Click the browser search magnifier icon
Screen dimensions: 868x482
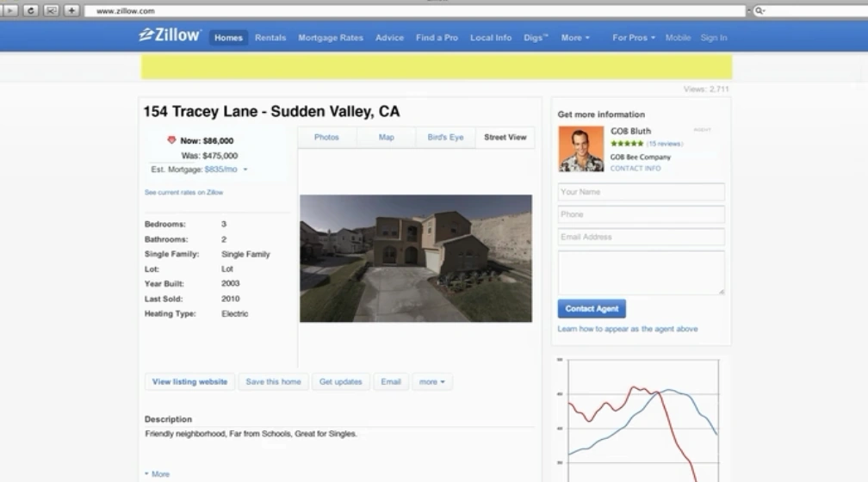[x=759, y=10]
